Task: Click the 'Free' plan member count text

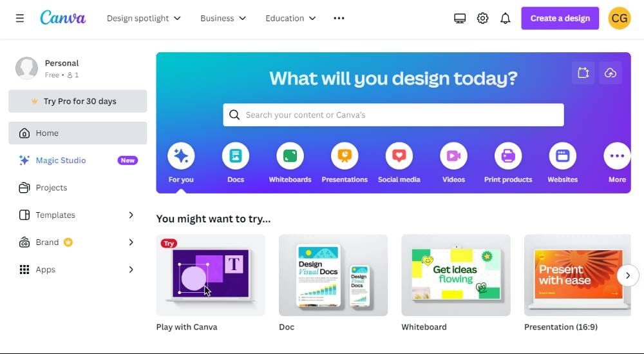Action: (62, 75)
